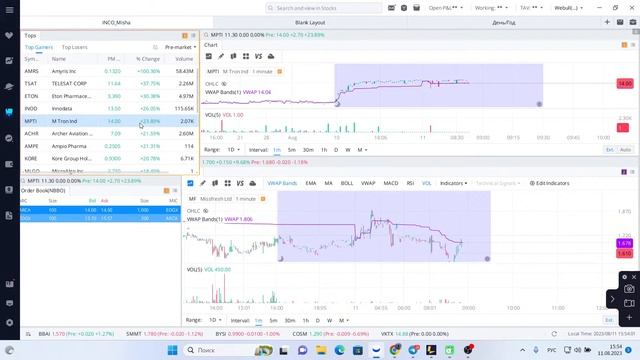Click the planet Explore icon in sidebar
Viewport: 640px width, 360px height.
9,86
